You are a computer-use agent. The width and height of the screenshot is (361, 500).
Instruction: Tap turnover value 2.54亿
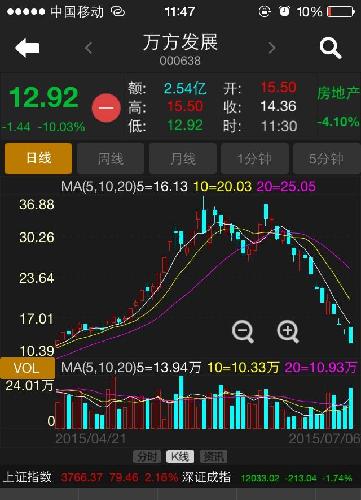pos(185,88)
